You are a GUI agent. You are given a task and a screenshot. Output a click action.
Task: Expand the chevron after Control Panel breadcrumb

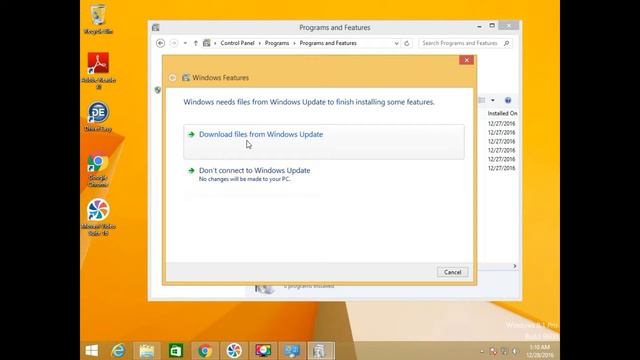click(x=260, y=43)
